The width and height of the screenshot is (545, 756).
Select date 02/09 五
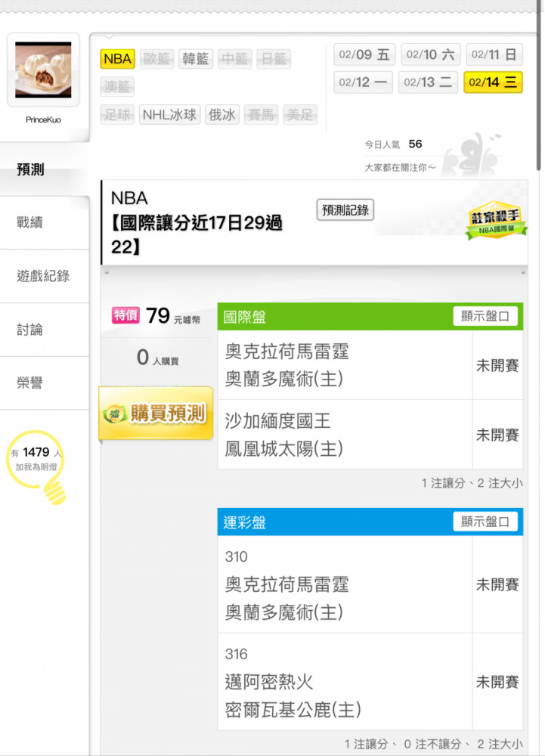pyautogui.click(x=364, y=54)
